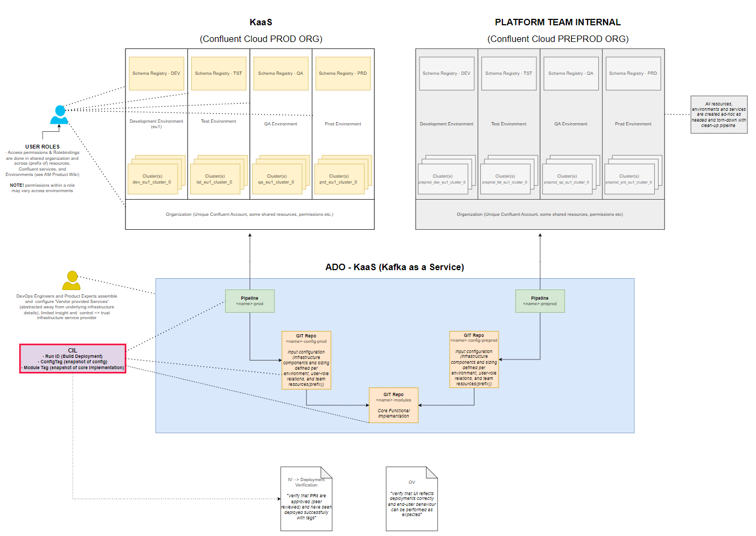
Task: Click preprod QA Environment label
Action: (571, 124)
